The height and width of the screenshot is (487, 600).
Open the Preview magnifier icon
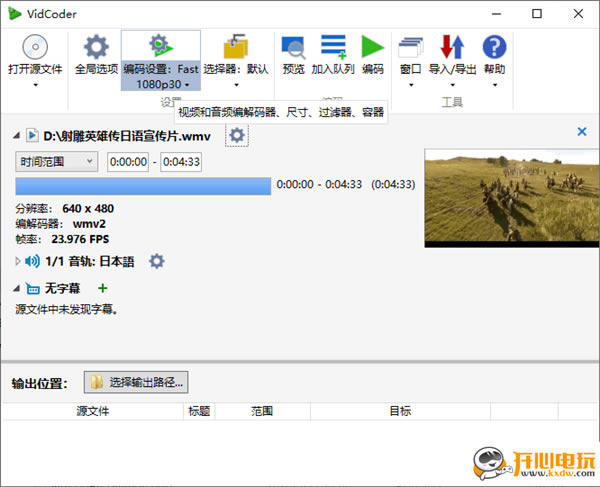click(294, 48)
